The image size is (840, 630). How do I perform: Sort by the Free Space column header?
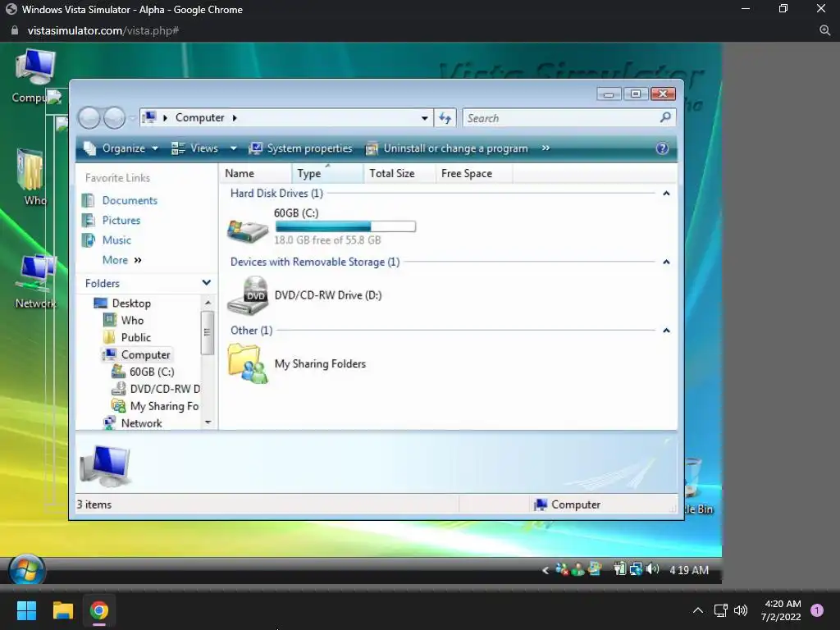(x=474, y=174)
